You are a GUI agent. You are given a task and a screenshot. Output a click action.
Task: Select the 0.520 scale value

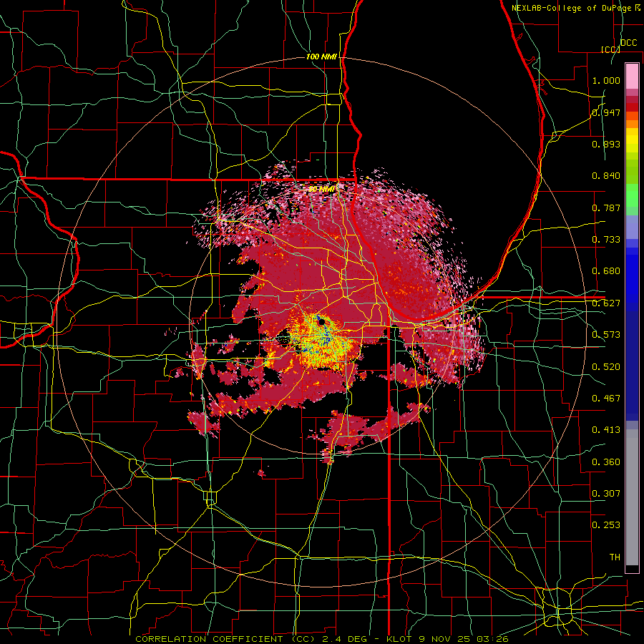tap(606, 367)
